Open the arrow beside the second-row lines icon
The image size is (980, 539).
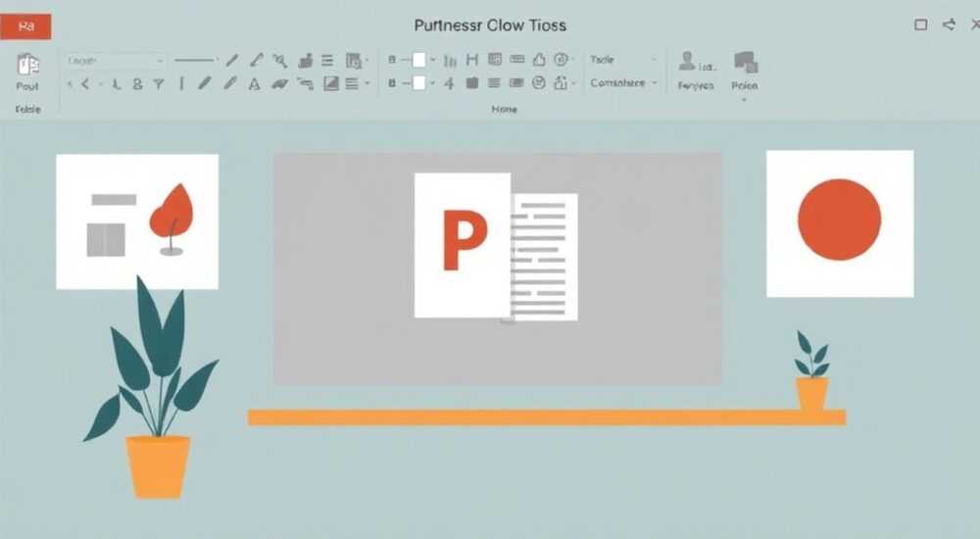pos(367,83)
